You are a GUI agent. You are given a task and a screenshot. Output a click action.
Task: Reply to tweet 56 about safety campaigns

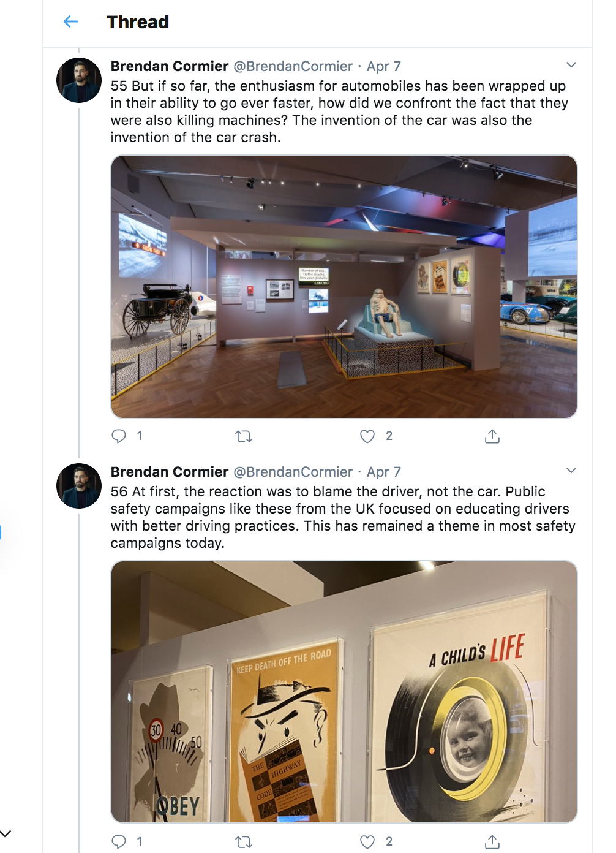119,841
